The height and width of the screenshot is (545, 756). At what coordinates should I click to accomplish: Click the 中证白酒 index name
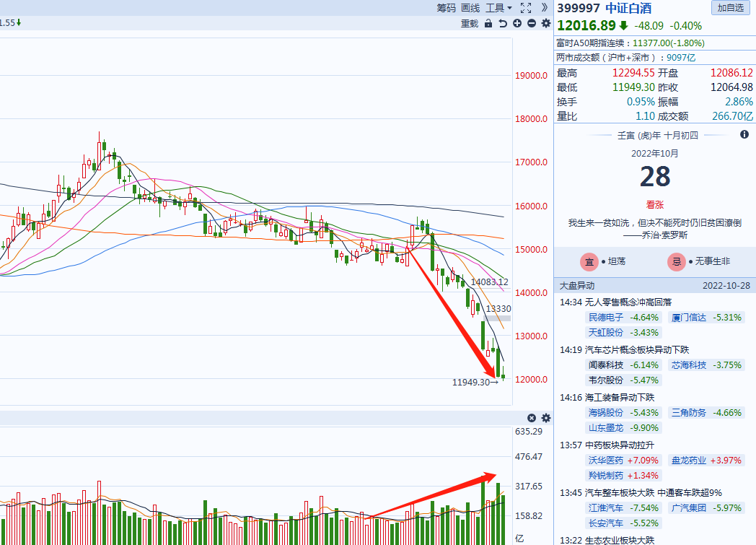pyautogui.click(x=628, y=8)
